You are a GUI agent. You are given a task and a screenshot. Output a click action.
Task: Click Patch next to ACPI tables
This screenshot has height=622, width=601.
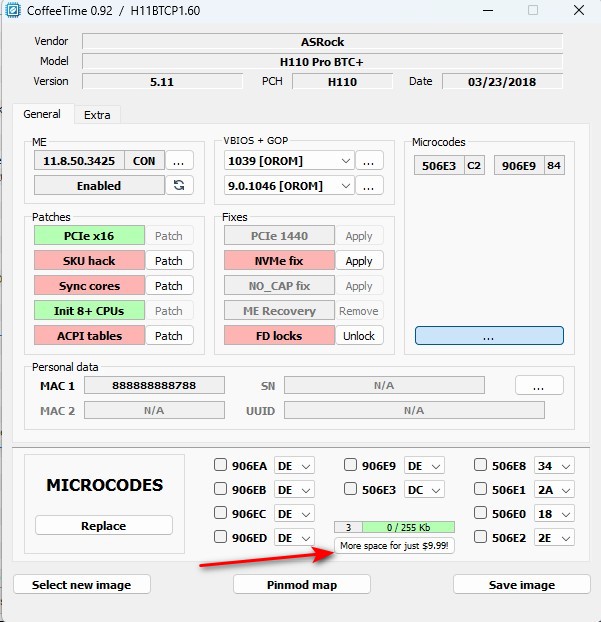169,336
